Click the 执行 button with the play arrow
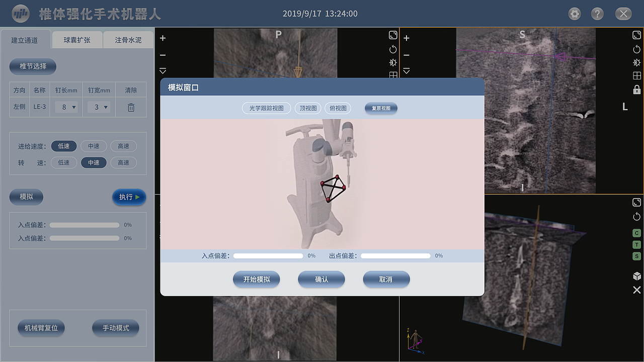Viewport: 644px width, 362px height. point(129,197)
